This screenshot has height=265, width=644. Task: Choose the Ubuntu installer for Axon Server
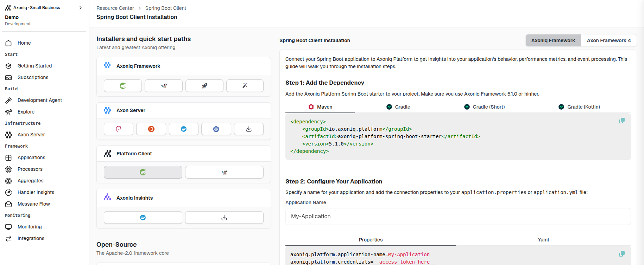pos(151,129)
